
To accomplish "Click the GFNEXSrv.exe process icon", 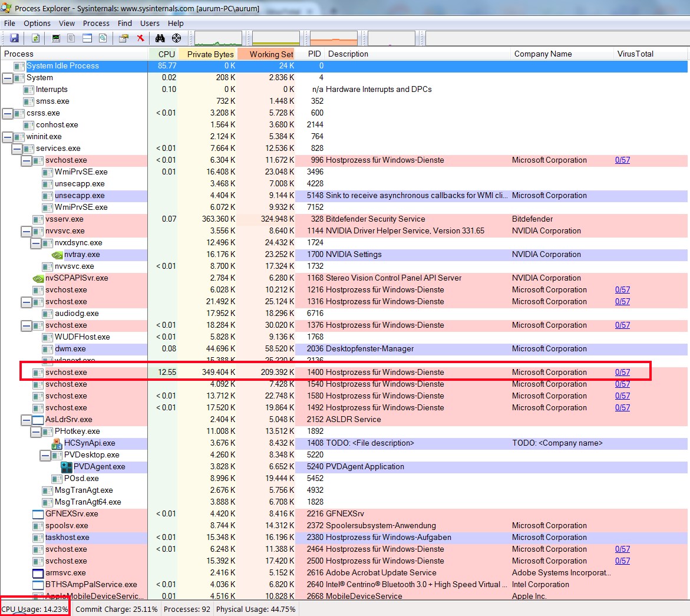I will [38, 514].
